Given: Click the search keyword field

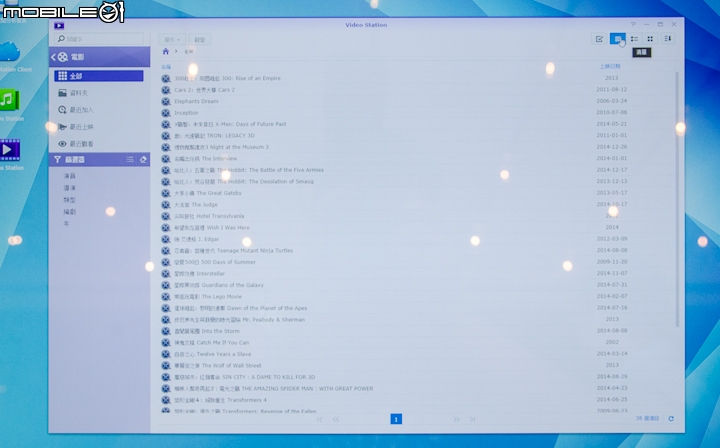Looking at the screenshot, I should (x=99, y=39).
